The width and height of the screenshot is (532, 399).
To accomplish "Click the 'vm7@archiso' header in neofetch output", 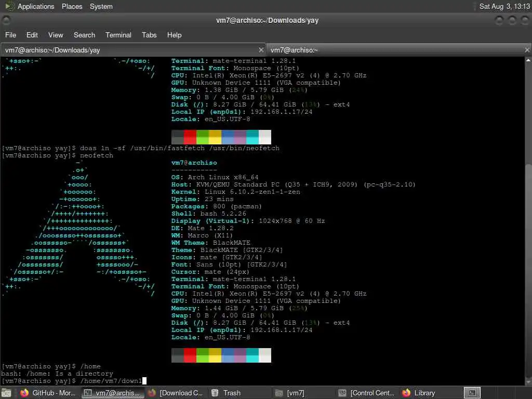I will click(194, 163).
